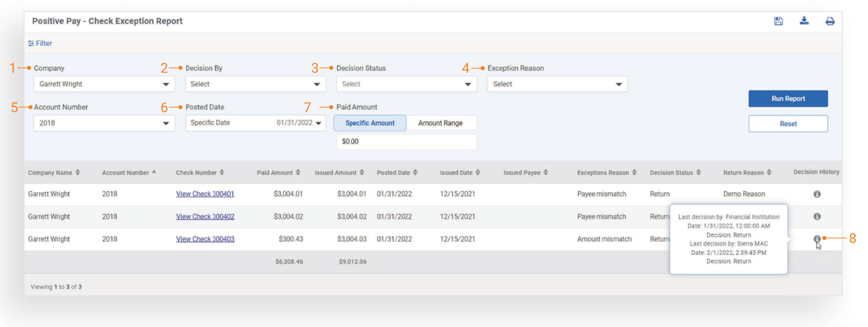Screen dimensions: 868x327
Task: Open View Check 300403 link
Action: click(205, 239)
